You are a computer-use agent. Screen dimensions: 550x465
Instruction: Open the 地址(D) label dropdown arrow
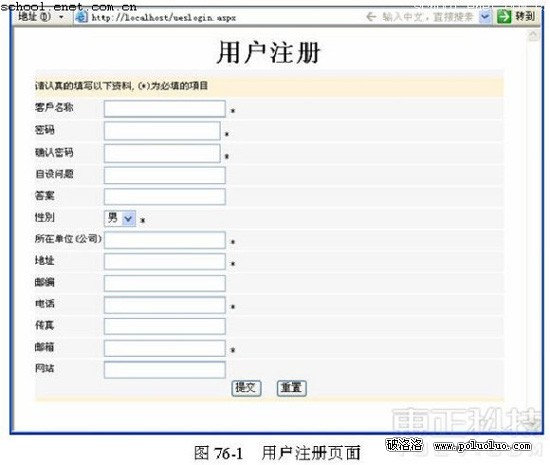pyautogui.click(x=61, y=17)
